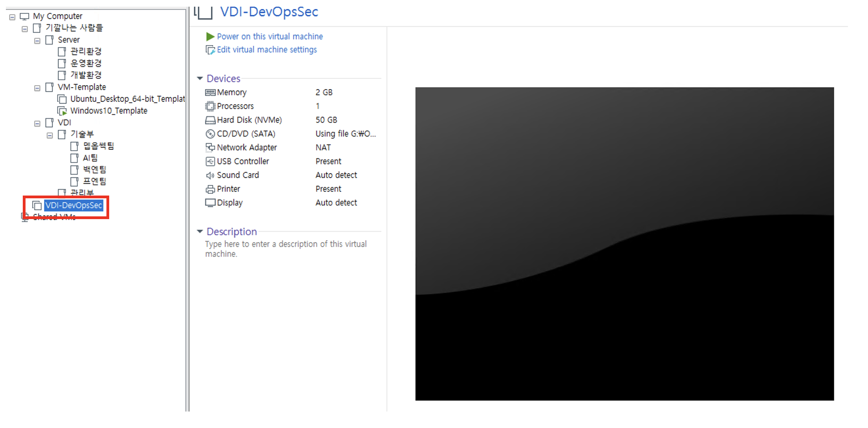Viewport: 868px width, 428px height.
Task: Click the green Power on play icon
Action: 210,37
